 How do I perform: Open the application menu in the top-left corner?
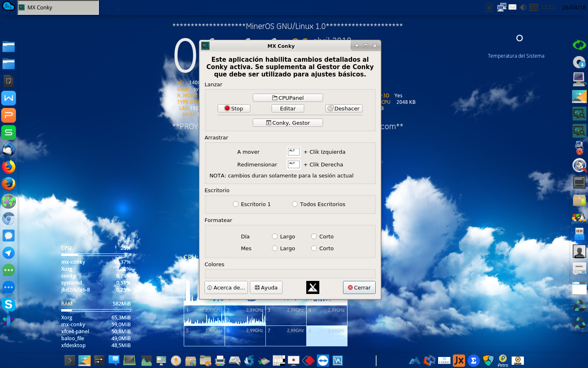pos(8,7)
